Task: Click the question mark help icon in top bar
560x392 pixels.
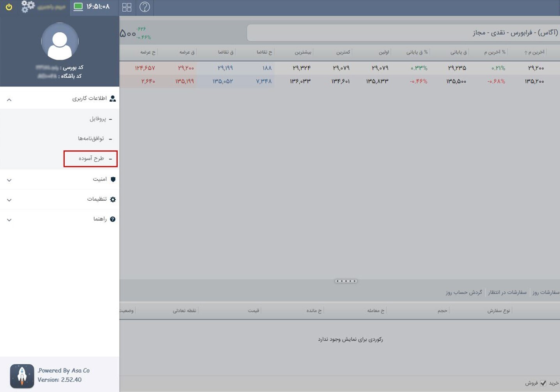Action: coord(145,7)
